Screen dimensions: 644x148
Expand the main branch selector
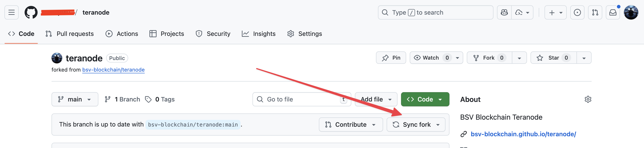point(75,99)
